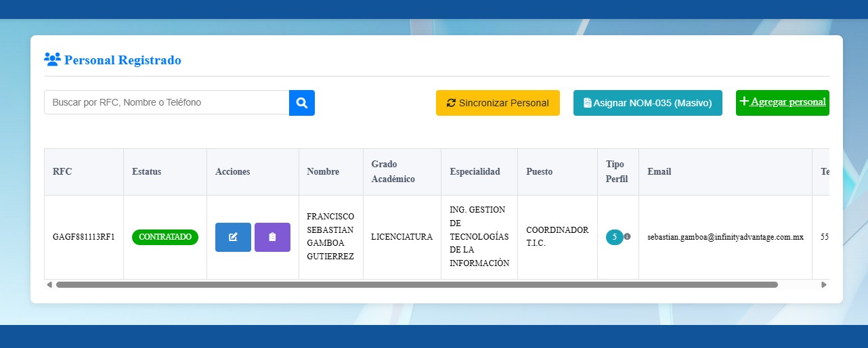The width and height of the screenshot is (868, 348).
Task: Click the COORDINADOR T.I.C. cell
Action: [557, 237]
